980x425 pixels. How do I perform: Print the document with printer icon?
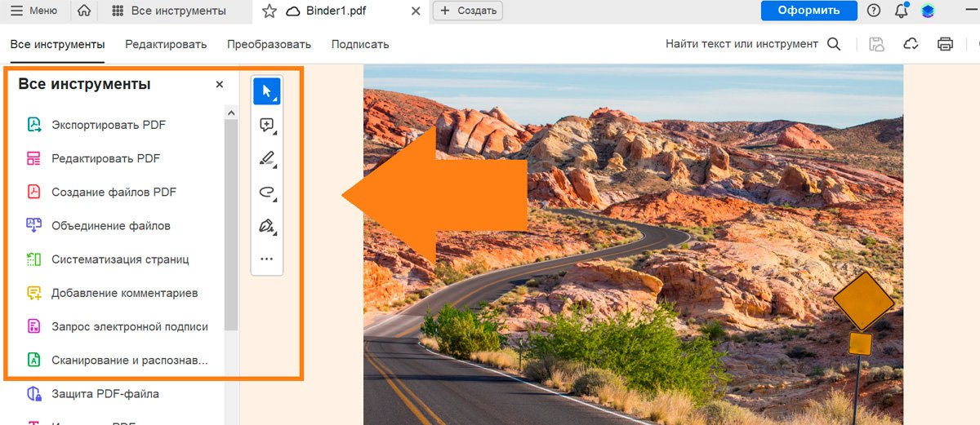pos(945,44)
